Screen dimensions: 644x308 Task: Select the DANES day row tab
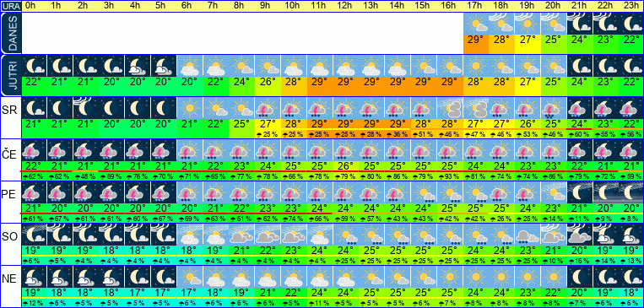coord(10,33)
